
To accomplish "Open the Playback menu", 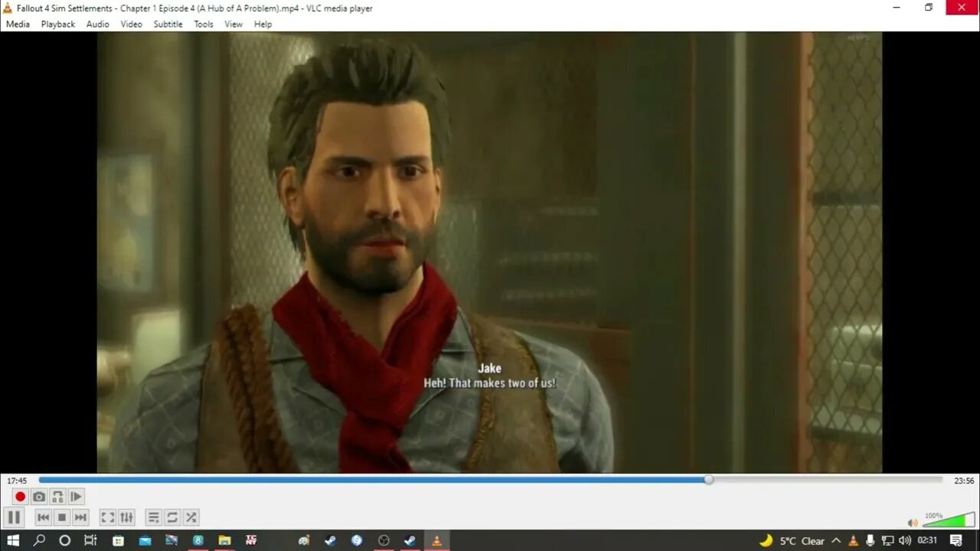I will coord(58,24).
